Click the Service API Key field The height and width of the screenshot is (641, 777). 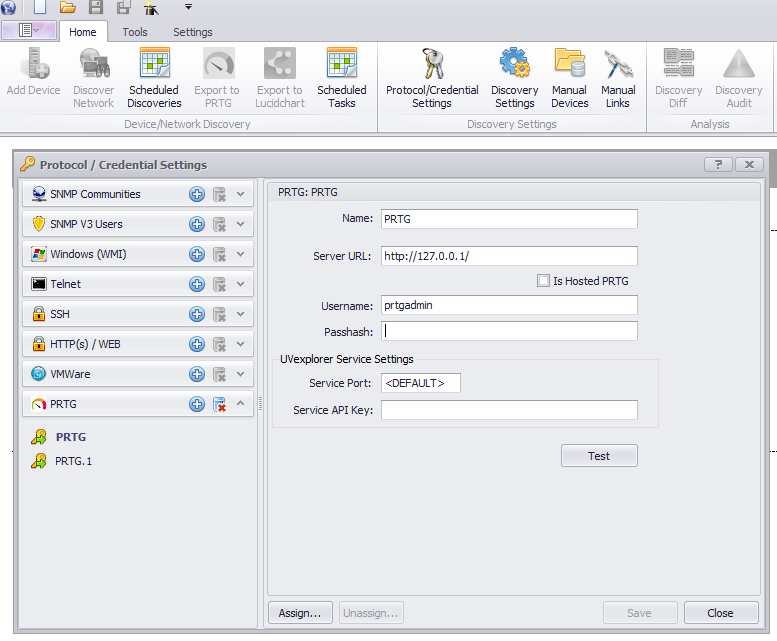tap(509, 410)
